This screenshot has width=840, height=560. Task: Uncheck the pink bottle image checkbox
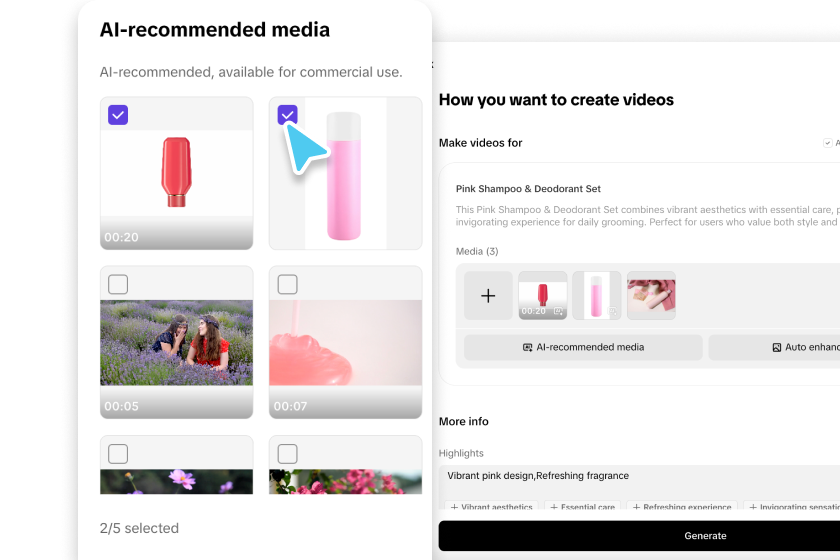coord(287,115)
